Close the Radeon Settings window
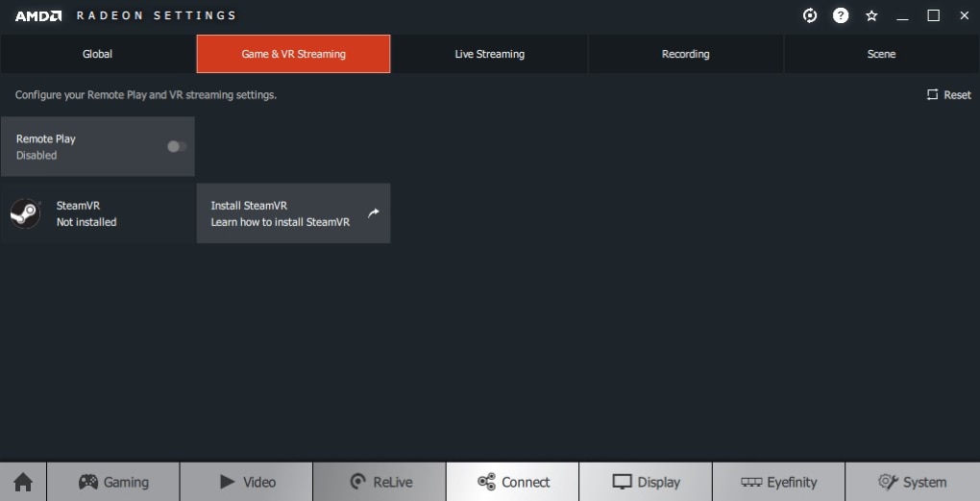The width and height of the screenshot is (980, 501). point(964,15)
